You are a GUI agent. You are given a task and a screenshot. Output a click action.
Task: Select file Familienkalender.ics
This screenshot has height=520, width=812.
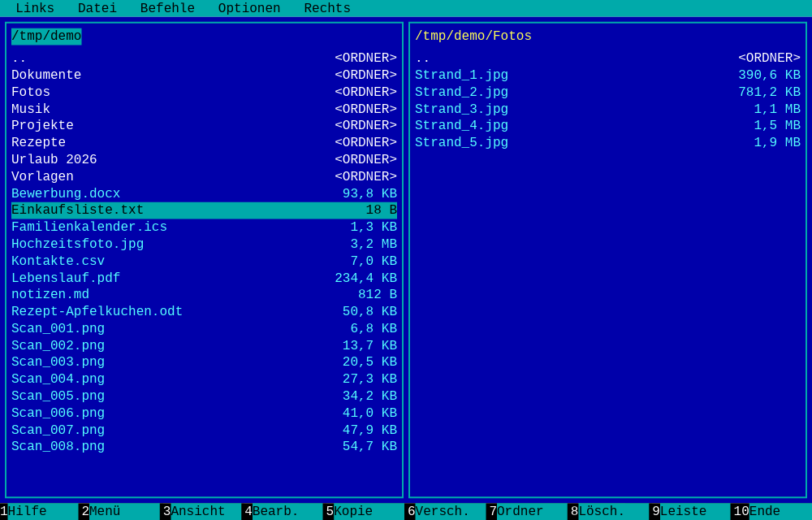(204, 227)
